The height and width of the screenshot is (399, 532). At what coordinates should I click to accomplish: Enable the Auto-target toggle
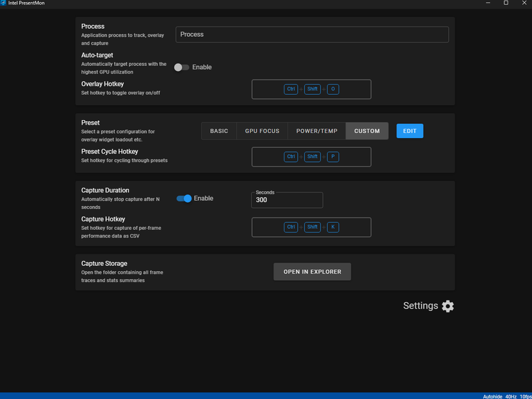(181, 67)
